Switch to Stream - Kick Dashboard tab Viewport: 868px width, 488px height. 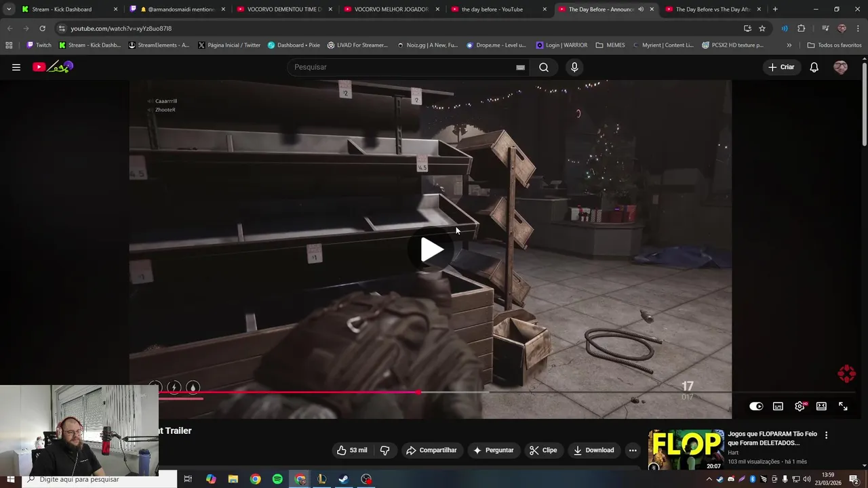click(70, 9)
